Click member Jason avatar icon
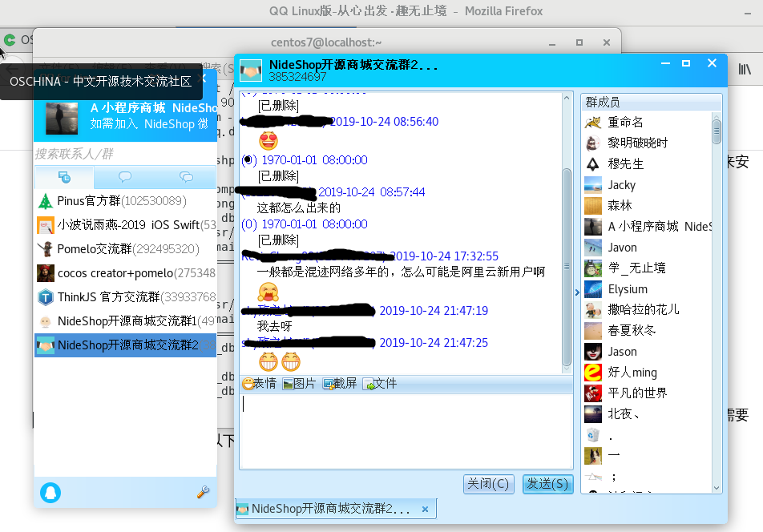Screen dimensions: 763x532 point(593,352)
